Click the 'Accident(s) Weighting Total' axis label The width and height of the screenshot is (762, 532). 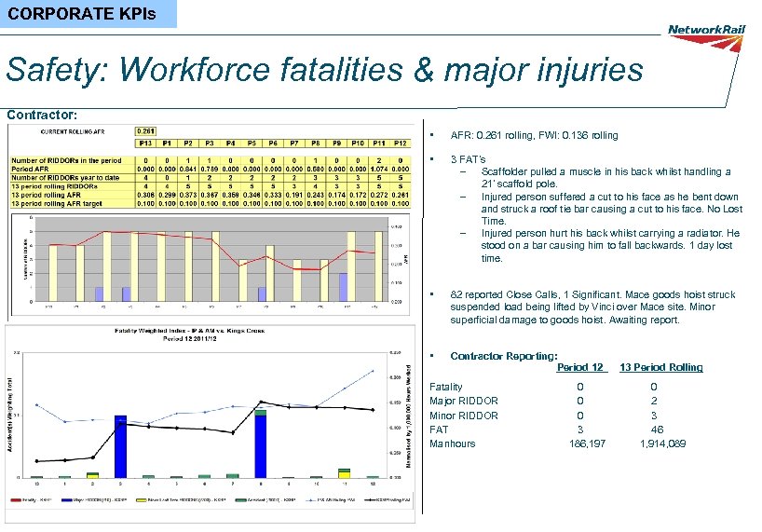coord(9,415)
